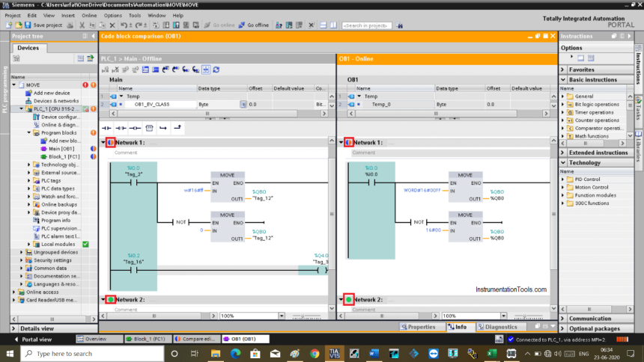Collapse the MOVE project node
The height and width of the screenshot is (362, 644).
coord(14,85)
